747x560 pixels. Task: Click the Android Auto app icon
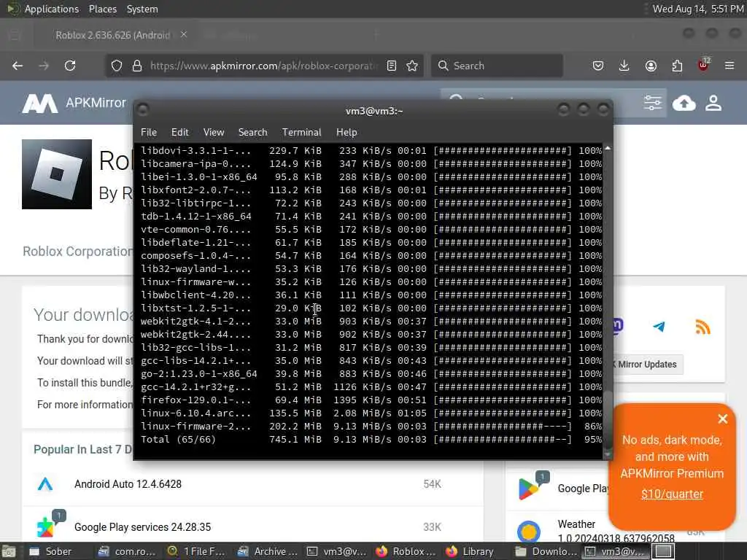point(45,484)
